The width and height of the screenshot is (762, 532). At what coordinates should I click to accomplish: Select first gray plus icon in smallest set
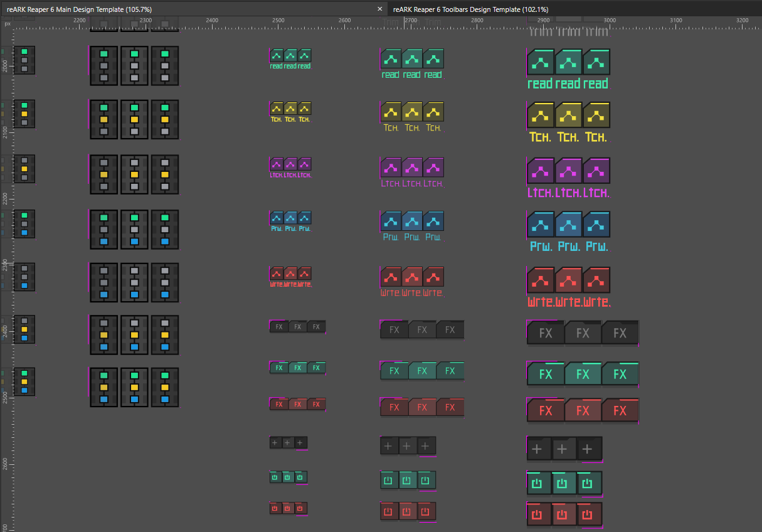(x=275, y=443)
